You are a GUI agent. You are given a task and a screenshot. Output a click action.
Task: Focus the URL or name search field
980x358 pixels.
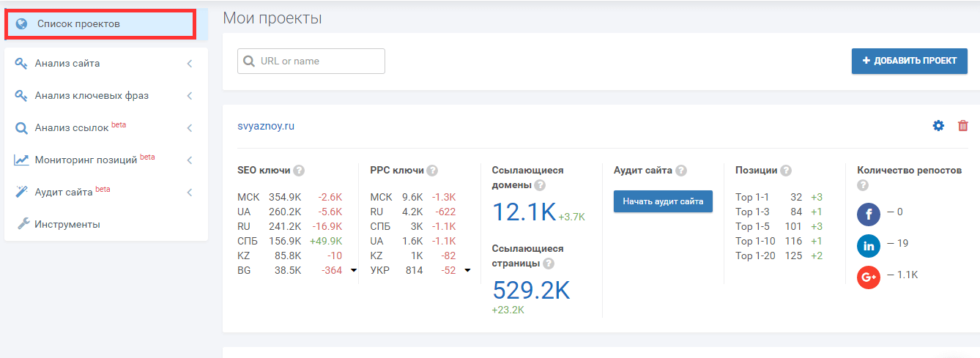coord(311,61)
